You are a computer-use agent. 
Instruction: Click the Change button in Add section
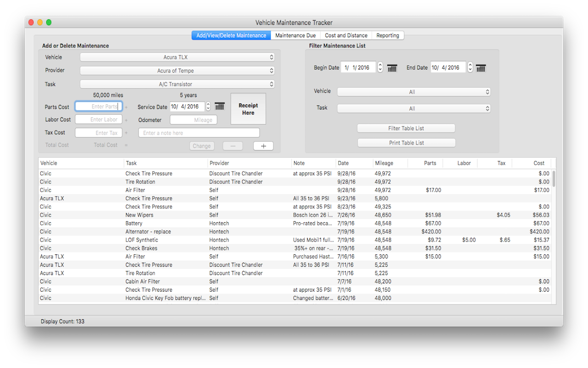coord(202,145)
